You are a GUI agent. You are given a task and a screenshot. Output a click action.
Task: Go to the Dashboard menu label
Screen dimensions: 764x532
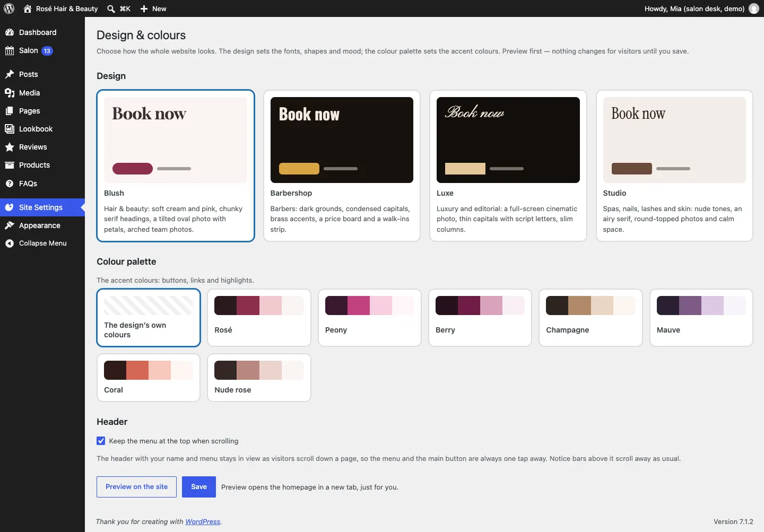click(38, 32)
